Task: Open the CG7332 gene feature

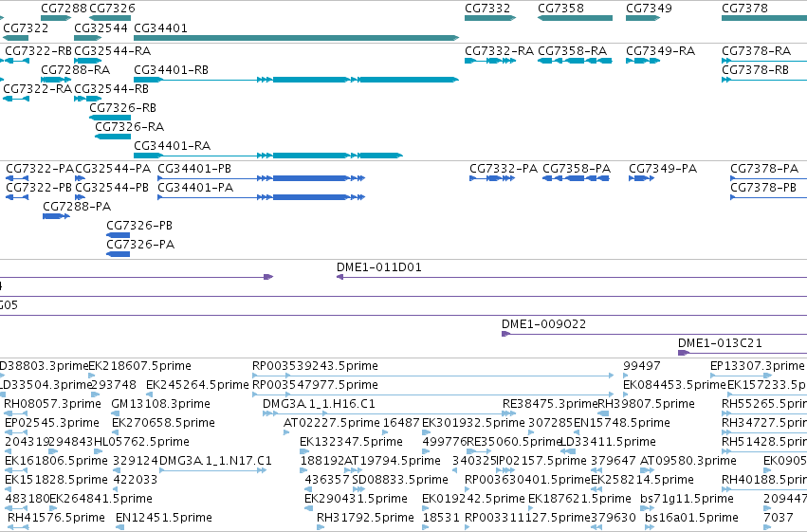Action: point(490,18)
